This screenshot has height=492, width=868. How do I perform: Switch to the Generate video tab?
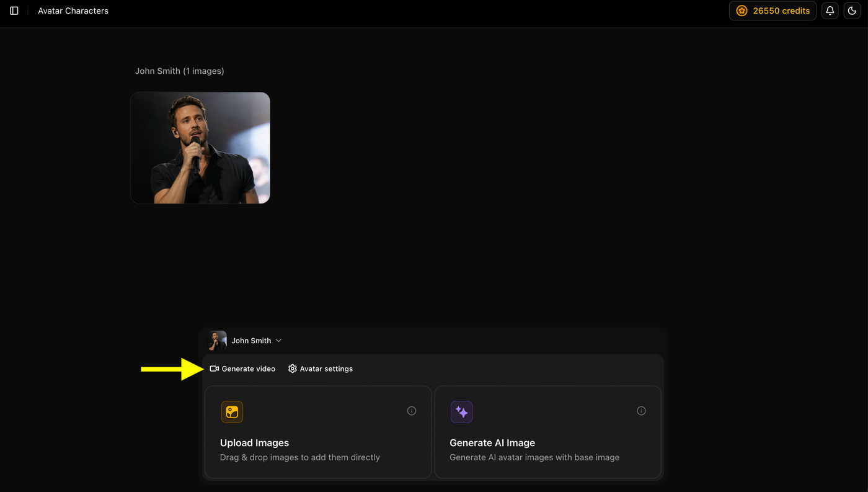pyautogui.click(x=242, y=369)
